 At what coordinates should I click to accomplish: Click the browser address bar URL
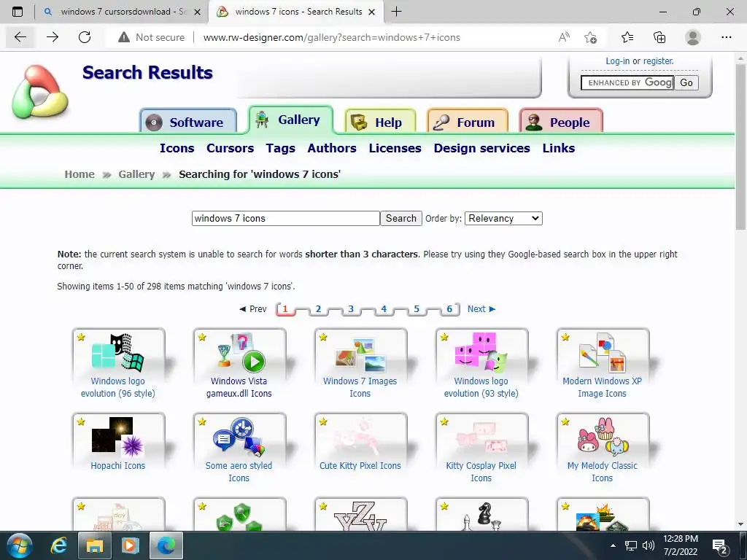click(x=332, y=37)
